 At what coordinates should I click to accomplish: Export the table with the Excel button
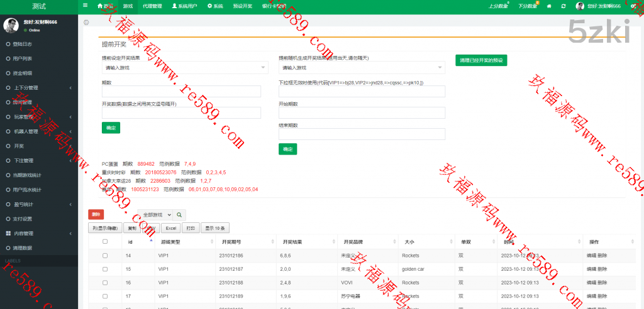(x=171, y=228)
